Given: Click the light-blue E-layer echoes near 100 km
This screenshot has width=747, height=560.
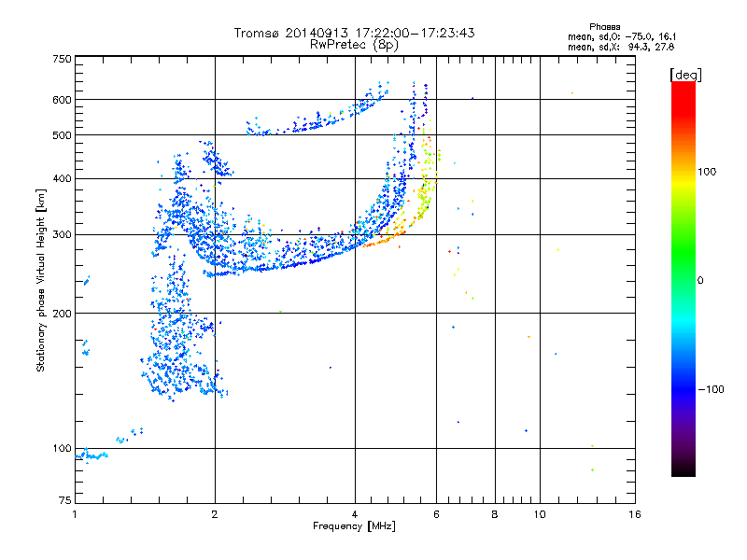Looking at the screenshot, I should click(92, 455).
